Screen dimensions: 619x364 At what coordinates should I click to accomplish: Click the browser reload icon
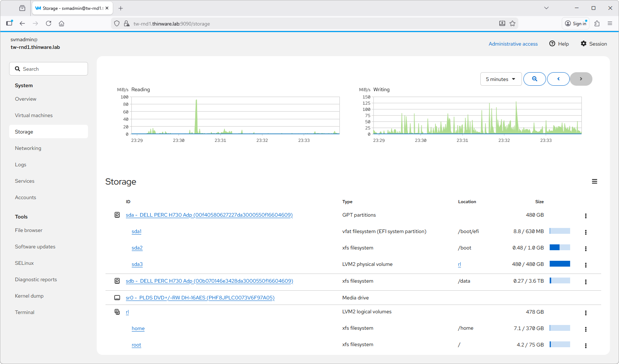click(x=49, y=23)
